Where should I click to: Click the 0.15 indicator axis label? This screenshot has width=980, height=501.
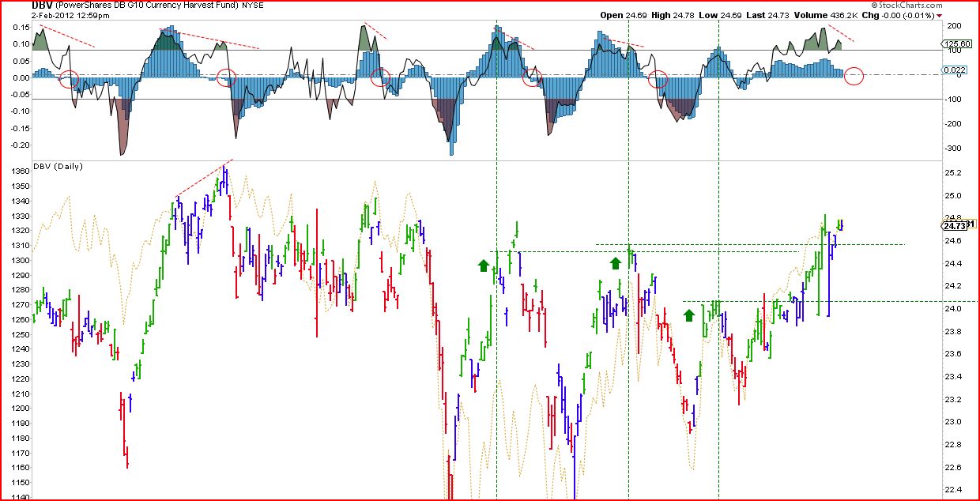(x=21, y=27)
